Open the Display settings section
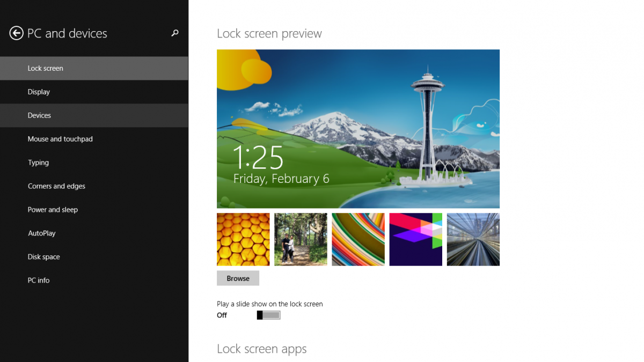Screen dimensions: 644x362 (x=94, y=92)
